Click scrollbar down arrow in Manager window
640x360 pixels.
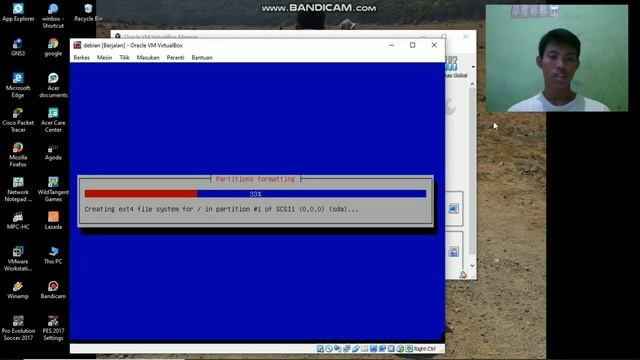[472, 266]
